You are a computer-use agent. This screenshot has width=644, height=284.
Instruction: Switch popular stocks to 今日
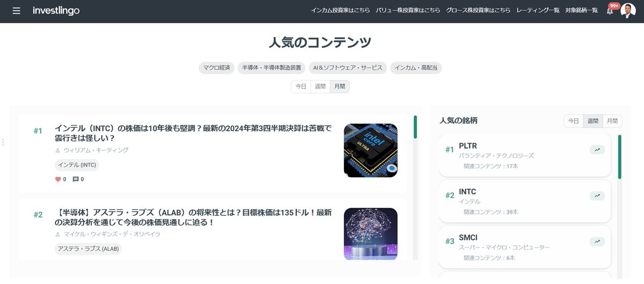click(x=574, y=121)
